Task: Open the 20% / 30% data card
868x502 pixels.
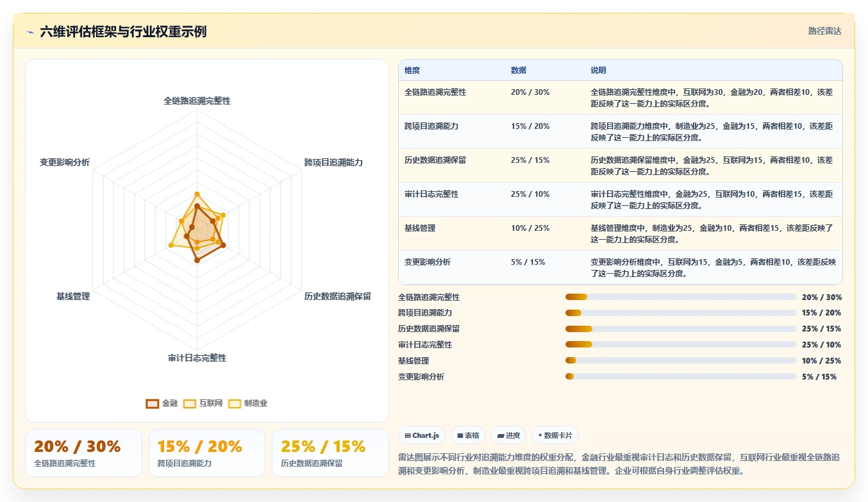Action: pos(83,453)
